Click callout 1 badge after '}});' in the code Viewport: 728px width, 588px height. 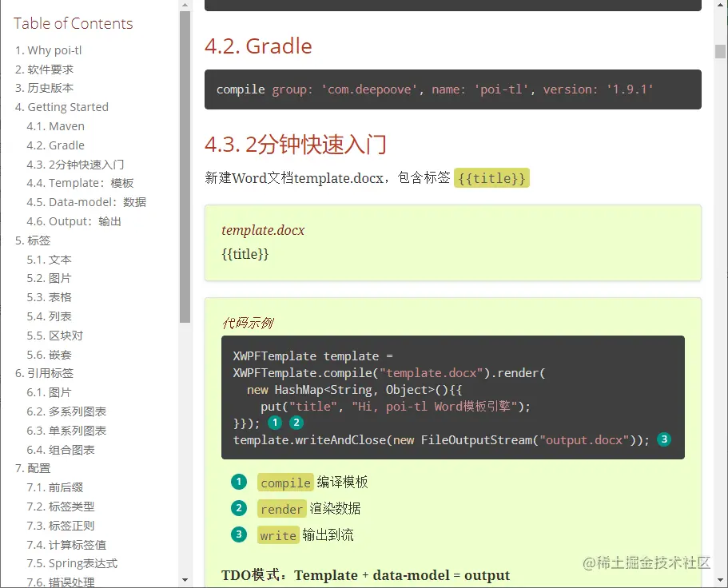(x=275, y=423)
